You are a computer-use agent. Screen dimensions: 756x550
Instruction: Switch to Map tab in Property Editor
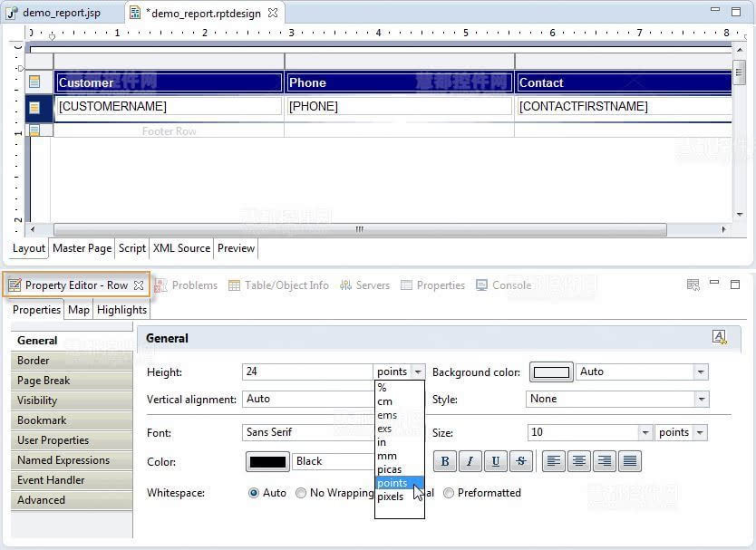(x=79, y=310)
